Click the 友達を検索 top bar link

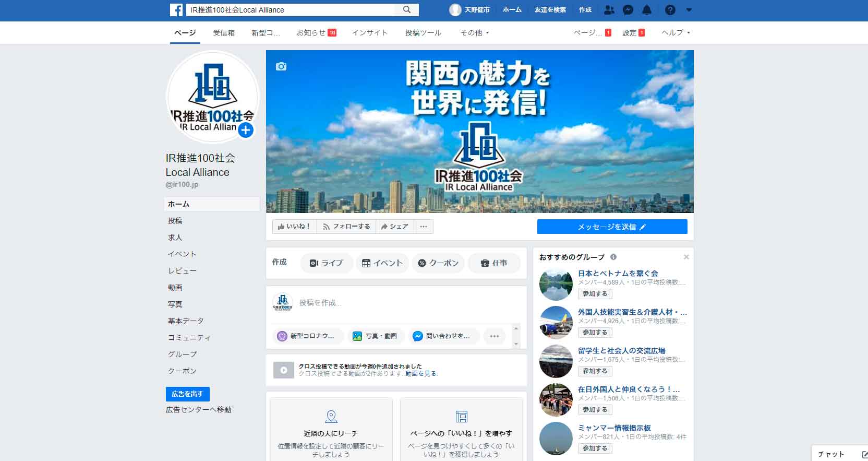click(550, 10)
